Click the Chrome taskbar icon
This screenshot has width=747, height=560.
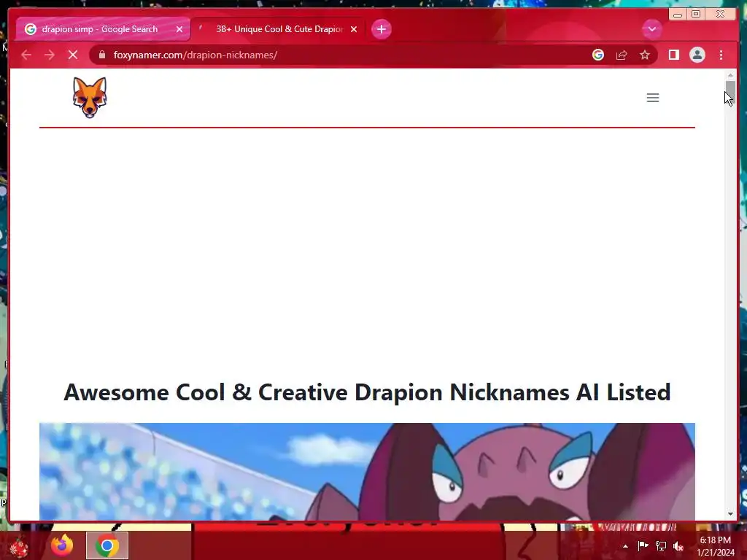(107, 545)
